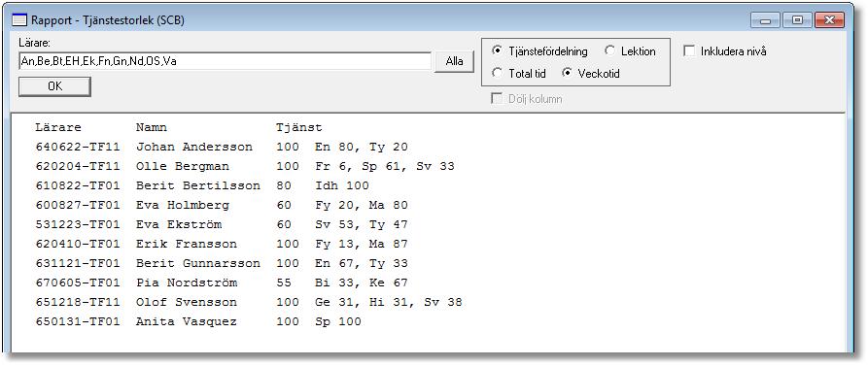This screenshot has width=868, height=366.
Task: Click teacher ID 650131-TF01
Action: [78, 321]
